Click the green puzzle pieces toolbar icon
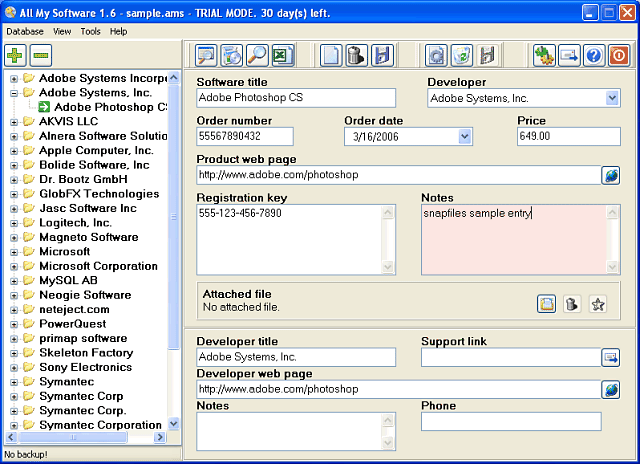Image resolution: width=640 pixels, height=464 pixels. tap(544, 55)
